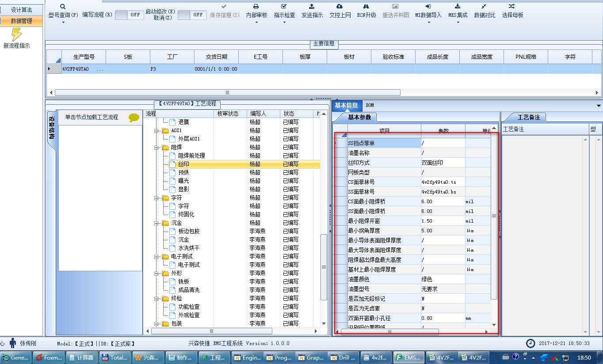Click the 油墨颜色 value 绿色
Image resolution: width=603 pixels, height=364 pixels.
(443, 279)
